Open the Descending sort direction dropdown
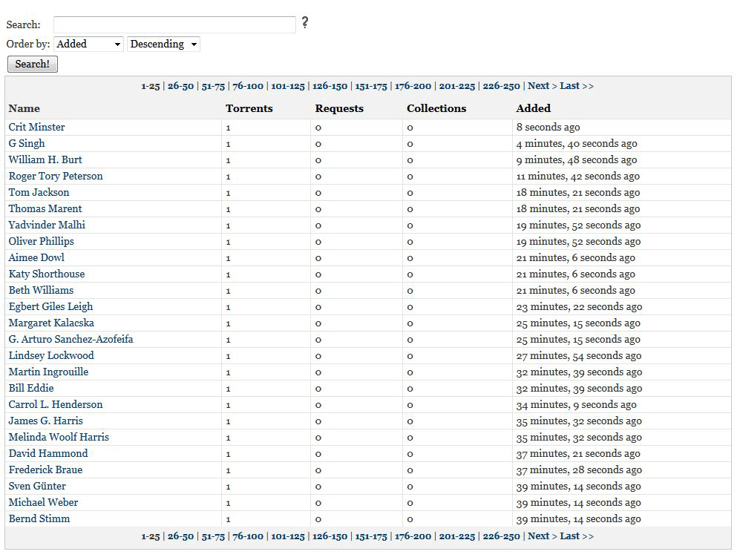740x560 pixels. (163, 45)
